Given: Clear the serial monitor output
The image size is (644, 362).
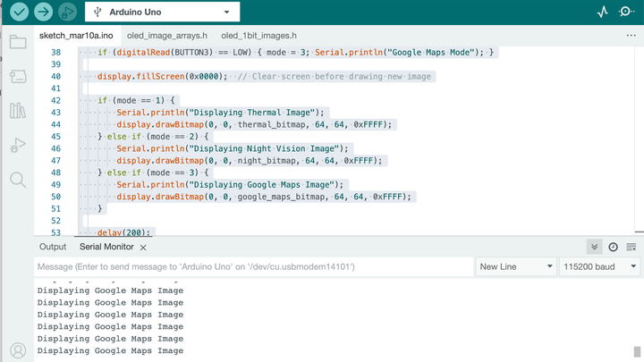Looking at the screenshot, I should click(x=631, y=247).
